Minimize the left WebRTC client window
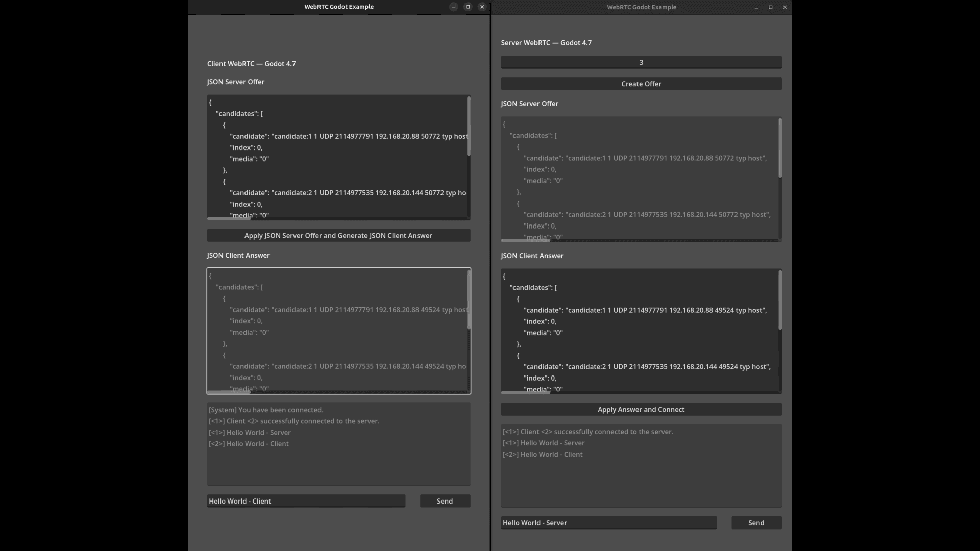This screenshot has height=551, width=980. point(453,7)
